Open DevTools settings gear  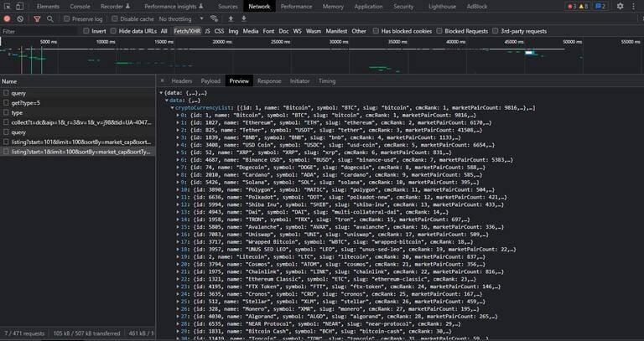(x=621, y=6)
